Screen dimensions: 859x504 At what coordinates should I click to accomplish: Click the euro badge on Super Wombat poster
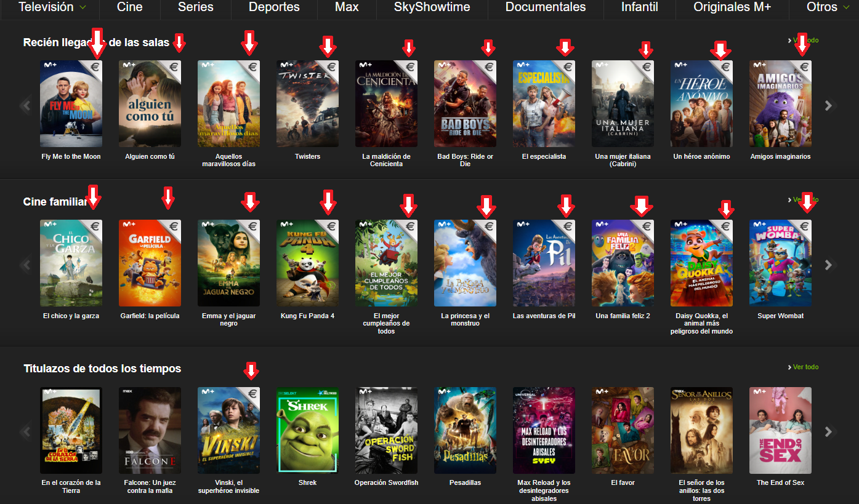point(804,227)
